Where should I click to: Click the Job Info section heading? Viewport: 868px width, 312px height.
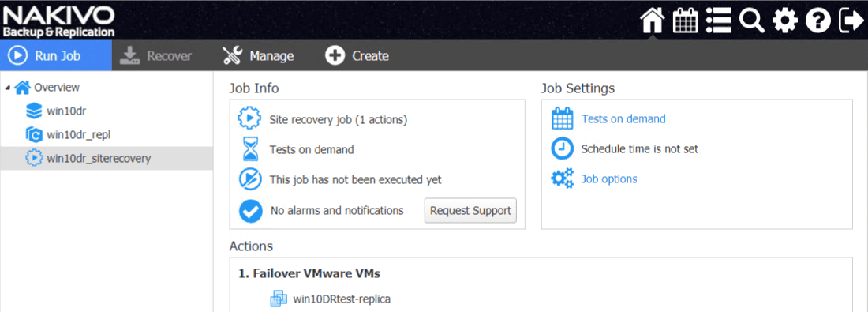[254, 88]
